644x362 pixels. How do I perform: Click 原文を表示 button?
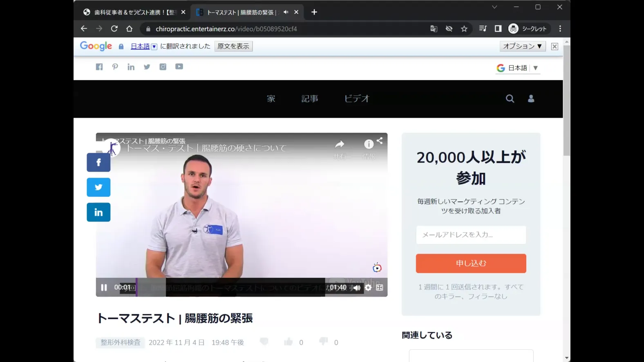pos(233,46)
